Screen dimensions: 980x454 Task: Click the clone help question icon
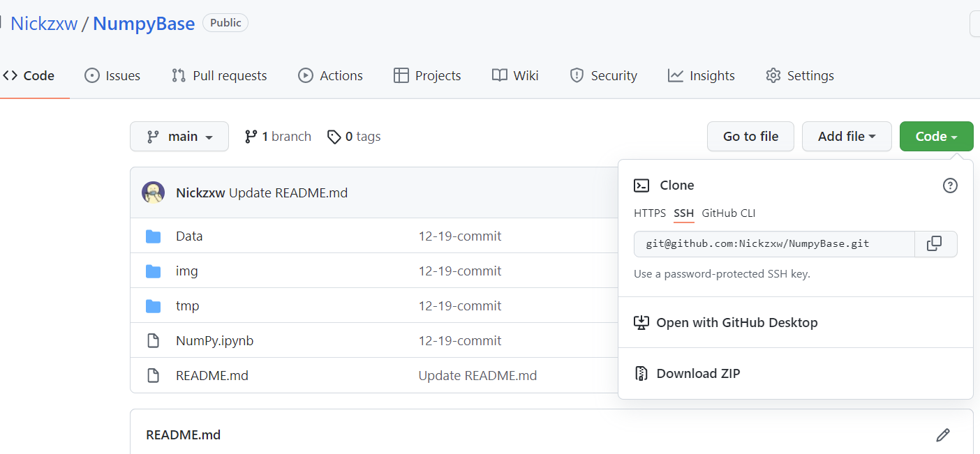tap(950, 186)
